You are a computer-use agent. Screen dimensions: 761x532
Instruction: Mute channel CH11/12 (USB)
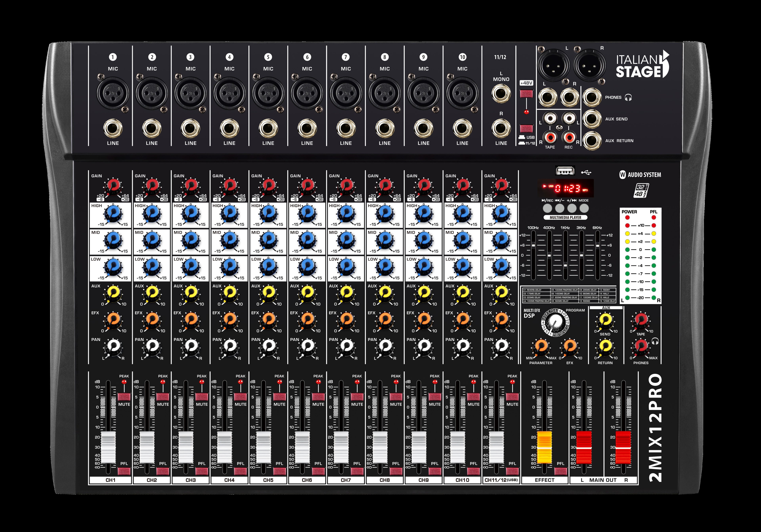click(x=512, y=397)
